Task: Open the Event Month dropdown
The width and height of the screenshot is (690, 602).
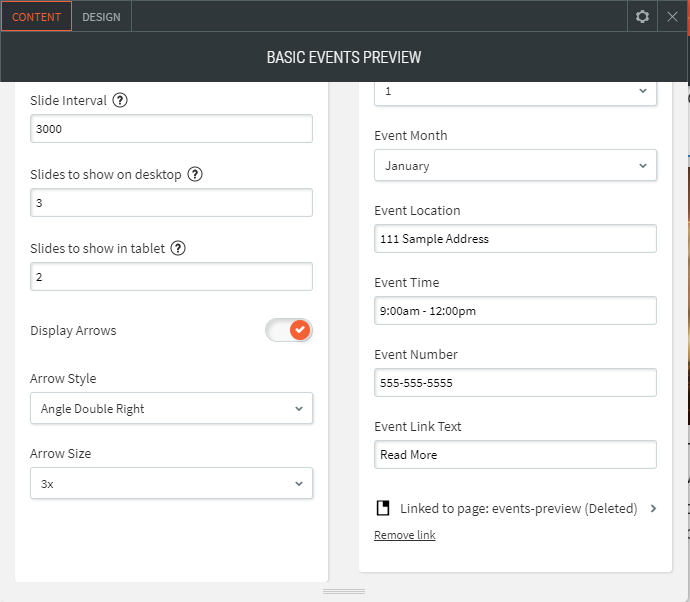Action: pyautogui.click(x=515, y=166)
